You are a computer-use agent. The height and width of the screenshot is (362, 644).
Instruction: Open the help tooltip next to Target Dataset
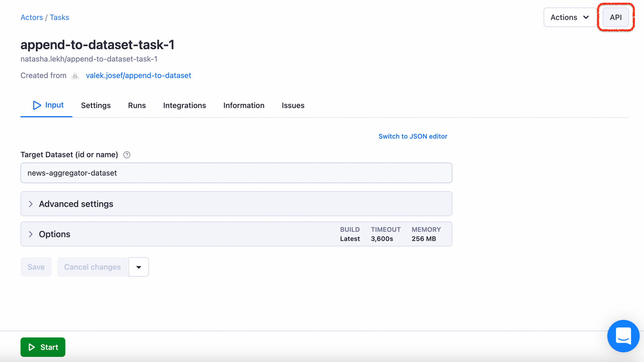point(127,155)
